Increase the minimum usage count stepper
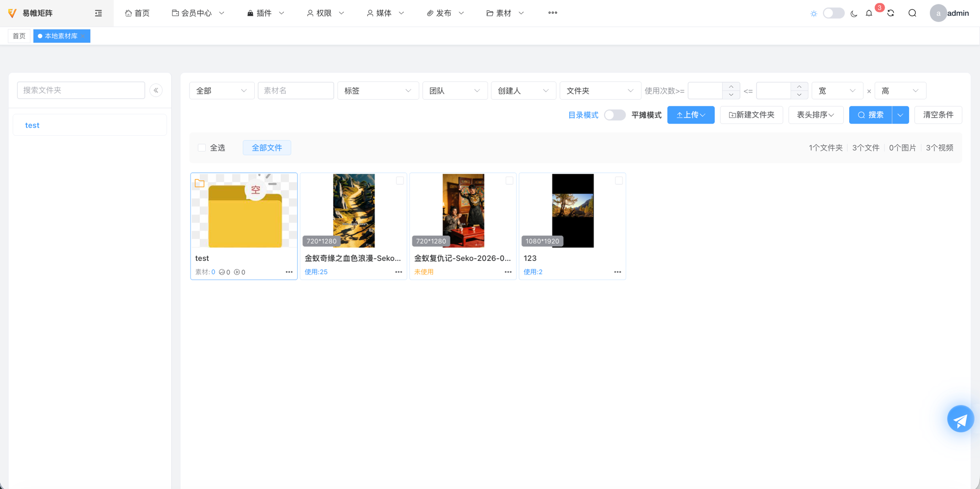 point(731,86)
